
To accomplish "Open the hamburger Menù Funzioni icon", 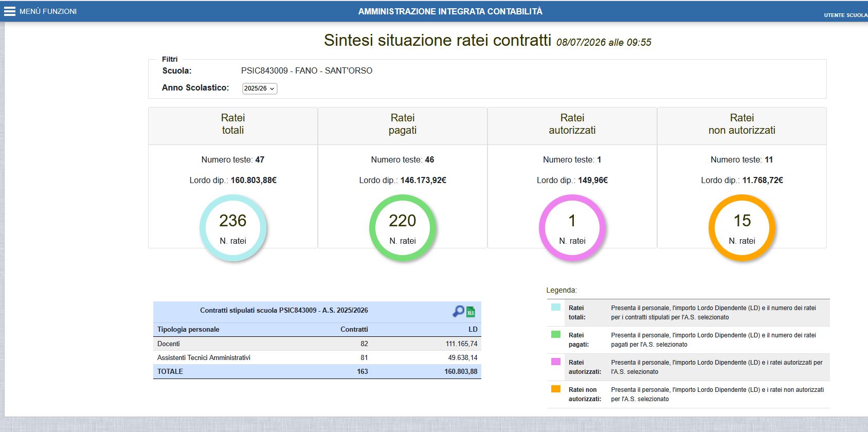I will [x=10, y=11].
